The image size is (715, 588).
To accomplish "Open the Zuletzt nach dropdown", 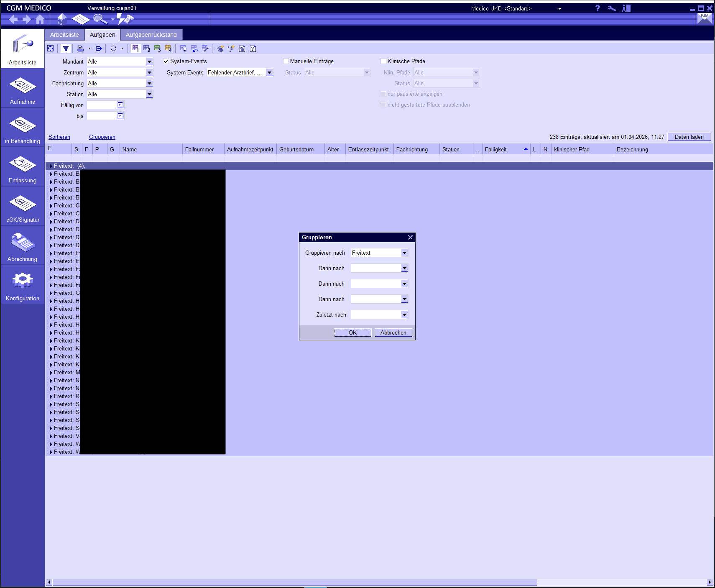I will pyautogui.click(x=404, y=314).
